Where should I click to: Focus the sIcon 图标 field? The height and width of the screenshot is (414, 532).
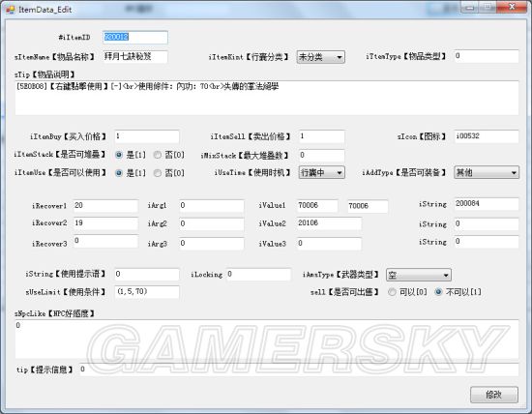pyautogui.click(x=487, y=136)
